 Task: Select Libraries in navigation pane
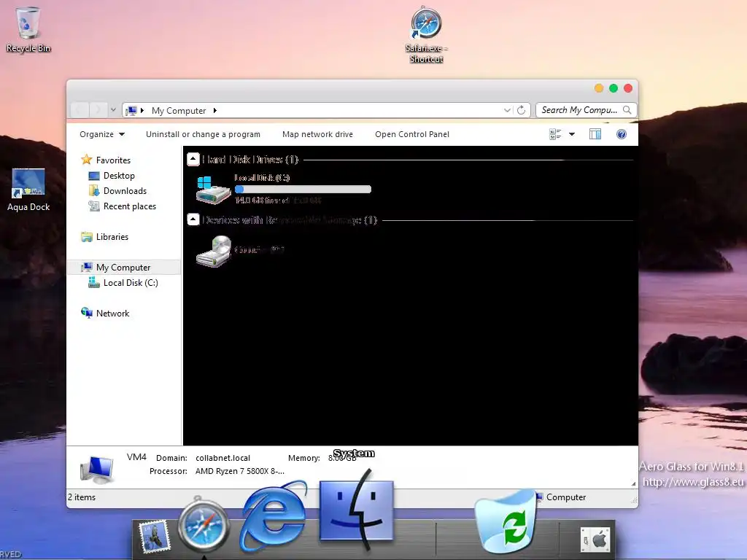[112, 237]
